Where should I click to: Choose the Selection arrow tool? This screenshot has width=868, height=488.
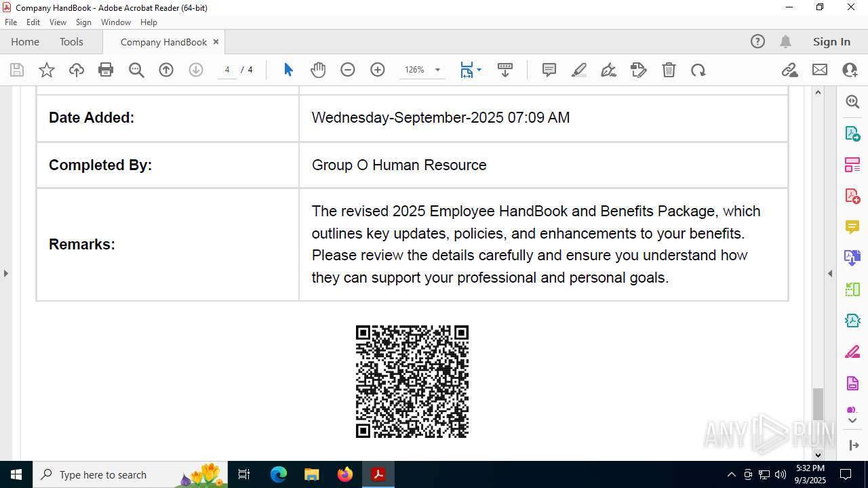[x=288, y=70]
